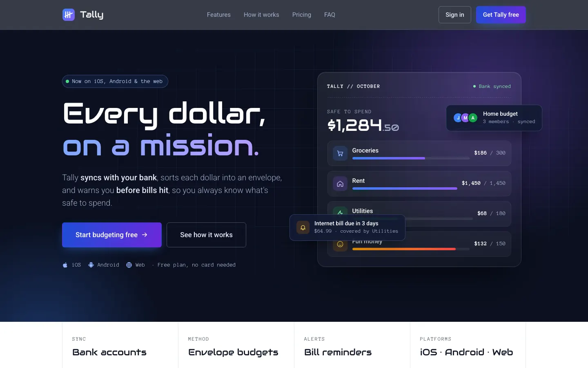Click the Rent amount $1,450 / 1,450
The width and height of the screenshot is (588, 368).
[483, 183]
